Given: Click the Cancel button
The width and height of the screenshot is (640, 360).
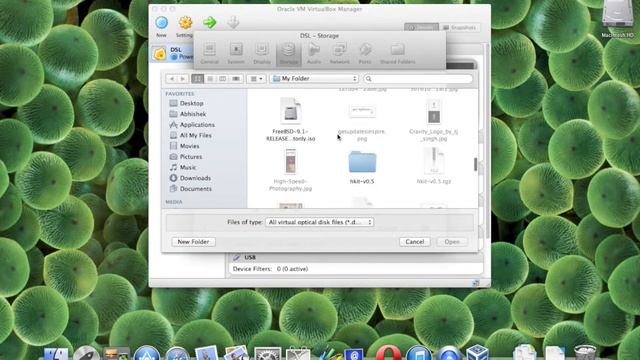Looking at the screenshot, I should coord(415,242).
